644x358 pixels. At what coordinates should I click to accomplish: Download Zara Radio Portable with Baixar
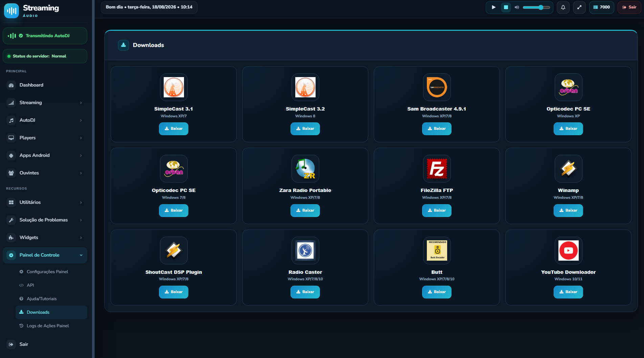(x=305, y=211)
